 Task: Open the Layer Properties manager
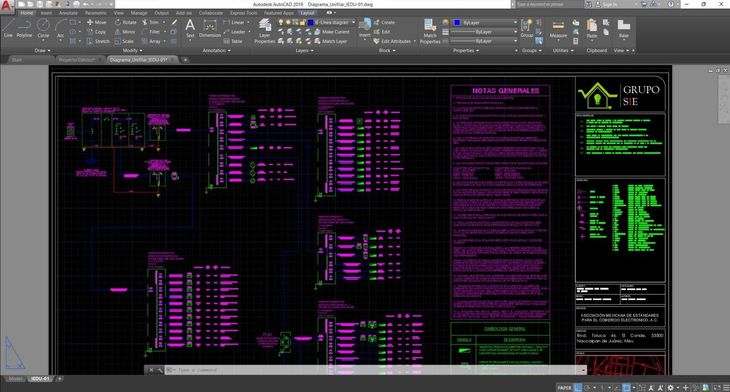(x=264, y=32)
